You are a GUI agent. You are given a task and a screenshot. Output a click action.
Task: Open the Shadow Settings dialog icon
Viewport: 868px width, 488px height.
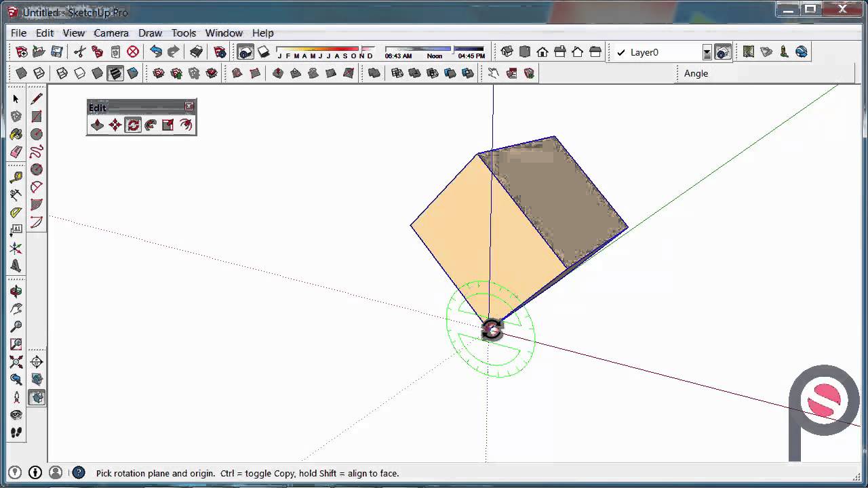tap(245, 52)
